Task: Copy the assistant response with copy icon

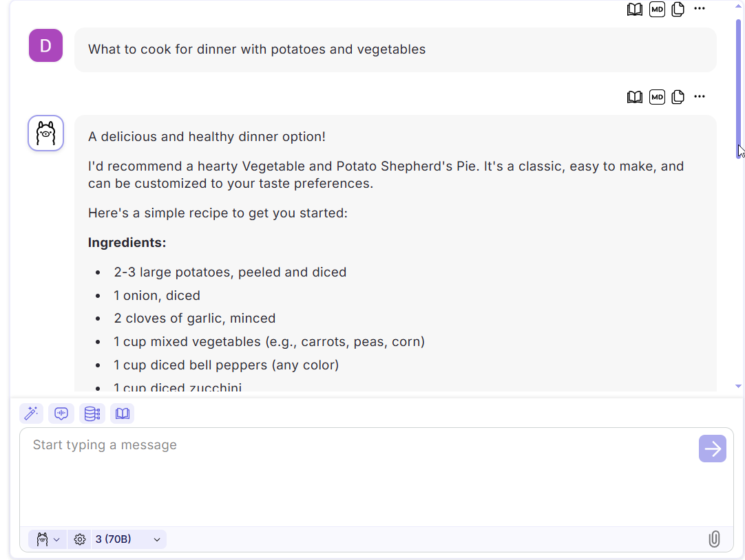Action: (678, 97)
